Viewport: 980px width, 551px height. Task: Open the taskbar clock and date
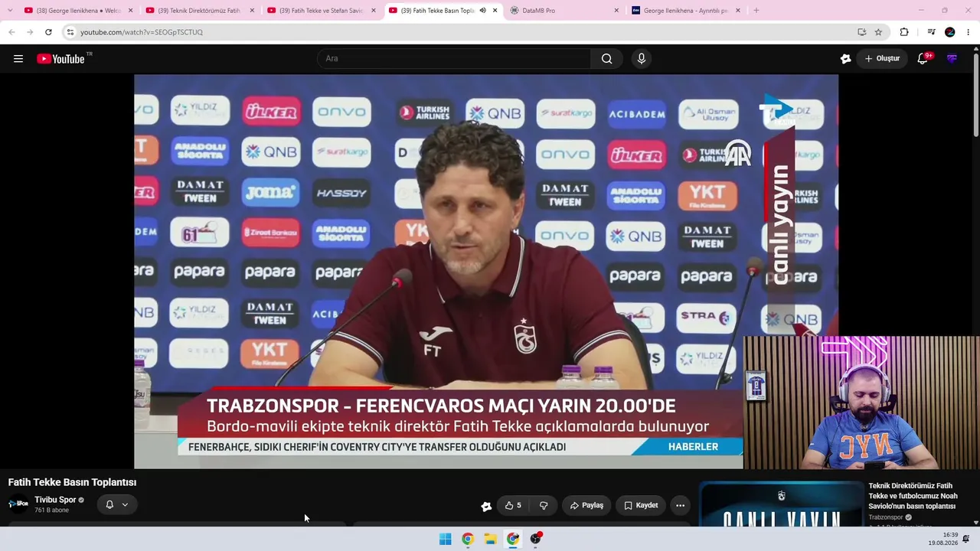point(943,539)
